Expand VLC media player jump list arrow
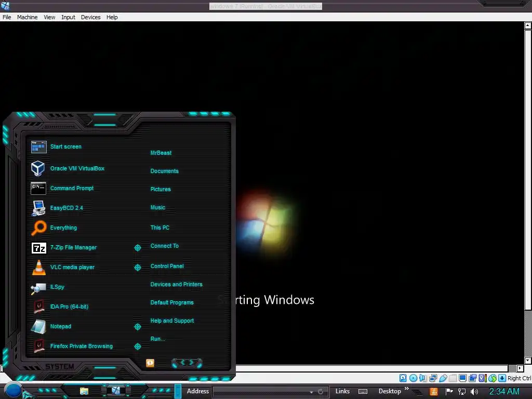Viewport: 532px width, 399px height. (x=137, y=268)
